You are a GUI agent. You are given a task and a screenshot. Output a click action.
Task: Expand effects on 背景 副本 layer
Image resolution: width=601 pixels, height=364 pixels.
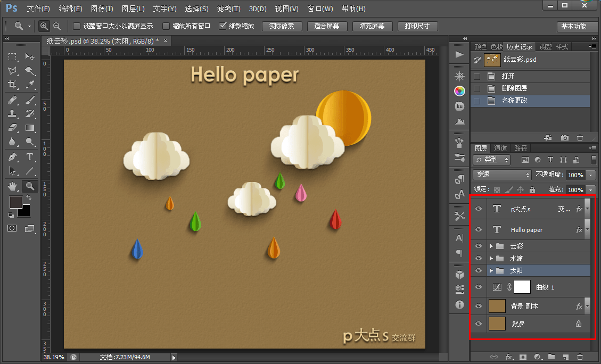tap(588, 306)
